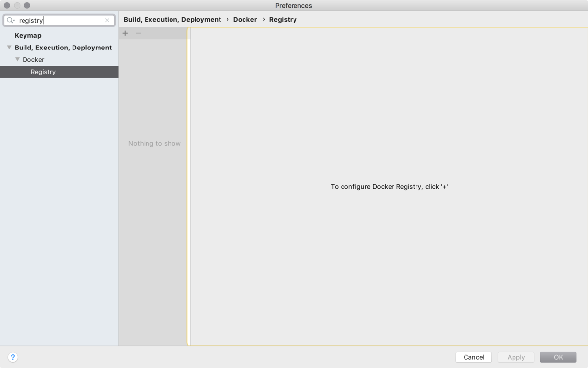Open help via the question mark icon
The height and width of the screenshot is (368, 588).
point(13,357)
